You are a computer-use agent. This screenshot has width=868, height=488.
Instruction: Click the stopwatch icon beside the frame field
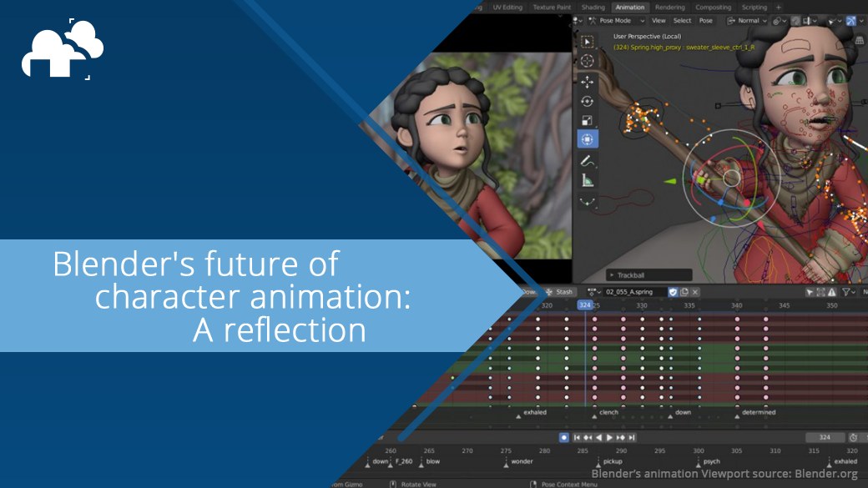(x=853, y=437)
